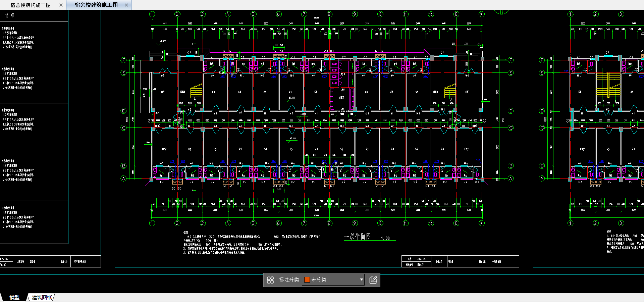Click the edit annotation pencil icon

coord(373,280)
